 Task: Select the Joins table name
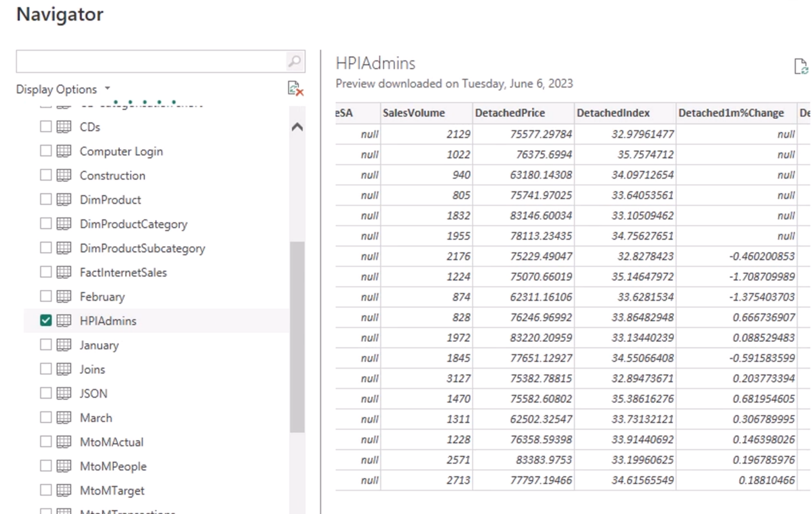(92, 369)
